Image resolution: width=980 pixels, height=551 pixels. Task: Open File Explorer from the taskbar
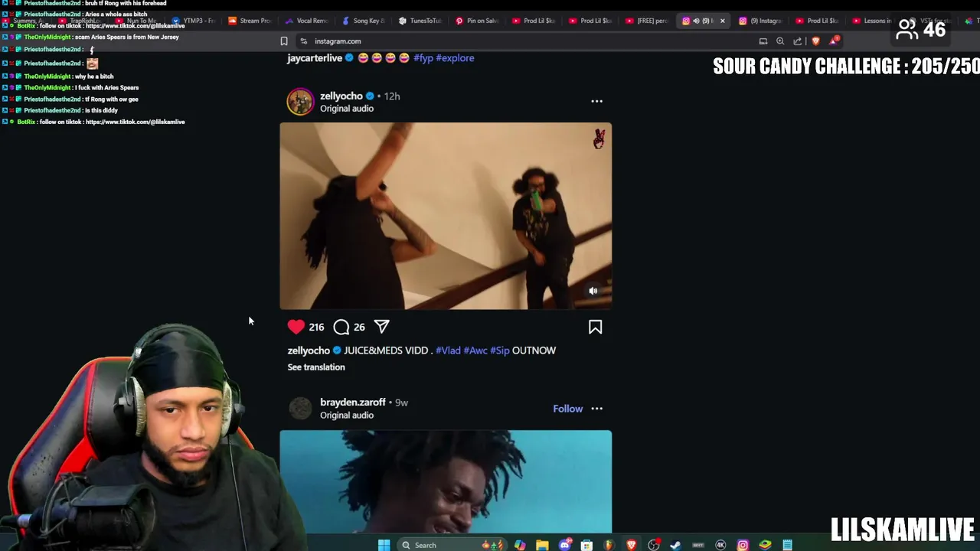(x=542, y=545)
